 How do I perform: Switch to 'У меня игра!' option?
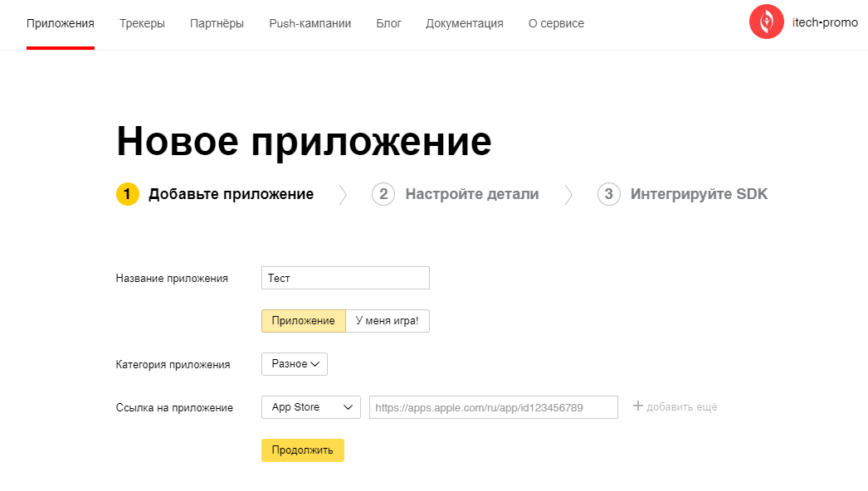(388, 321)
